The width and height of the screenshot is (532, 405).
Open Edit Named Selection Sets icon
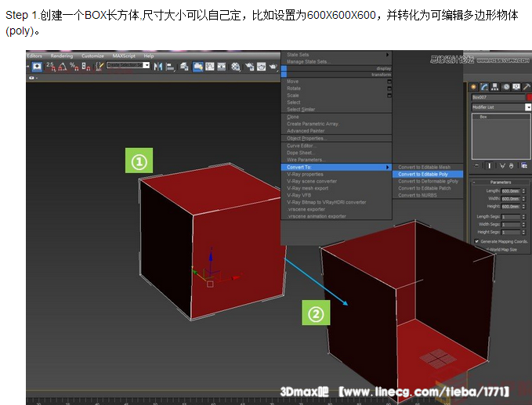[99, 66]
